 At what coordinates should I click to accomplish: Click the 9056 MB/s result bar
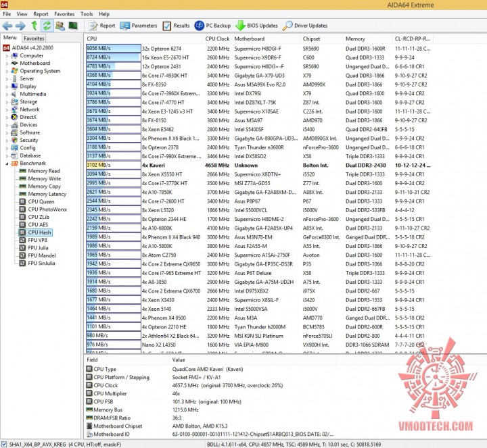[x=114, y=49]
